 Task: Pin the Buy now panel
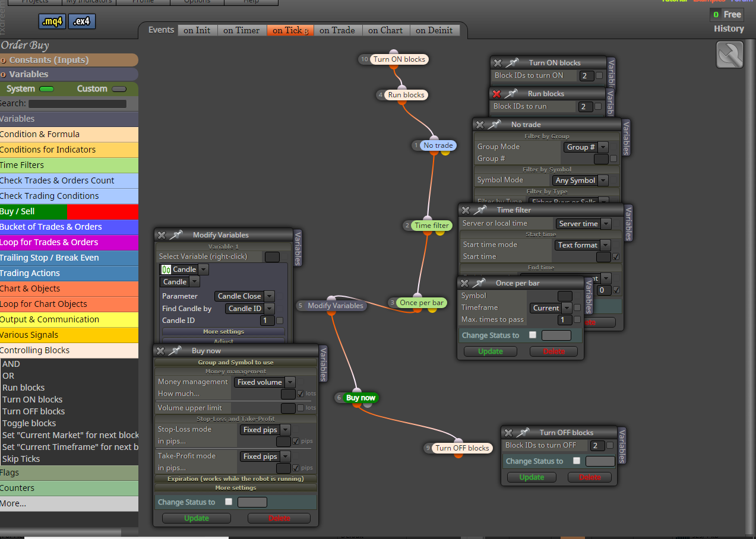pos(175,351)
